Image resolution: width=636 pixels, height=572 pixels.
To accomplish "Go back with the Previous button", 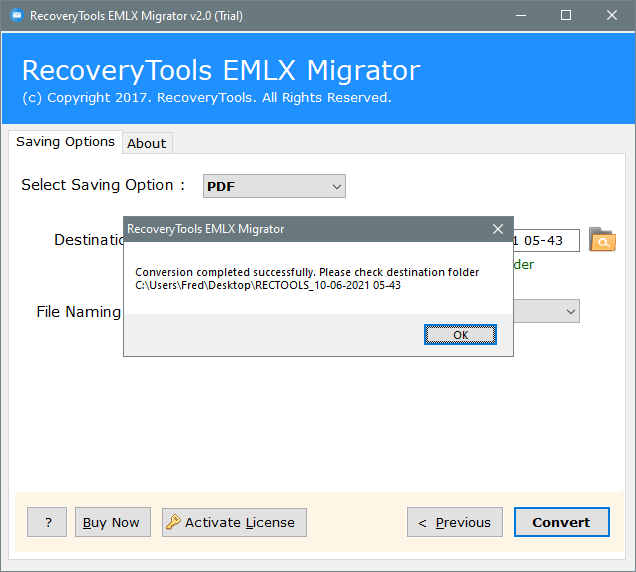I will point(455,522).
